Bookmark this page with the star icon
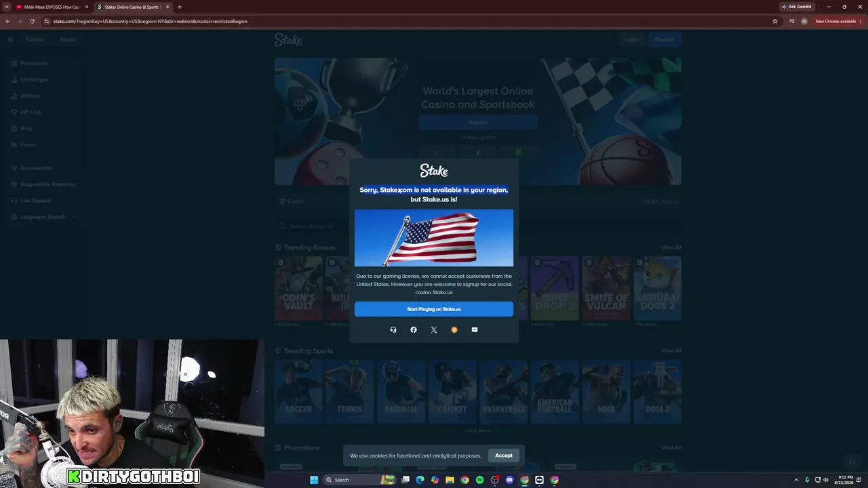Screen dimensions: 868x488 pos(775,21)
